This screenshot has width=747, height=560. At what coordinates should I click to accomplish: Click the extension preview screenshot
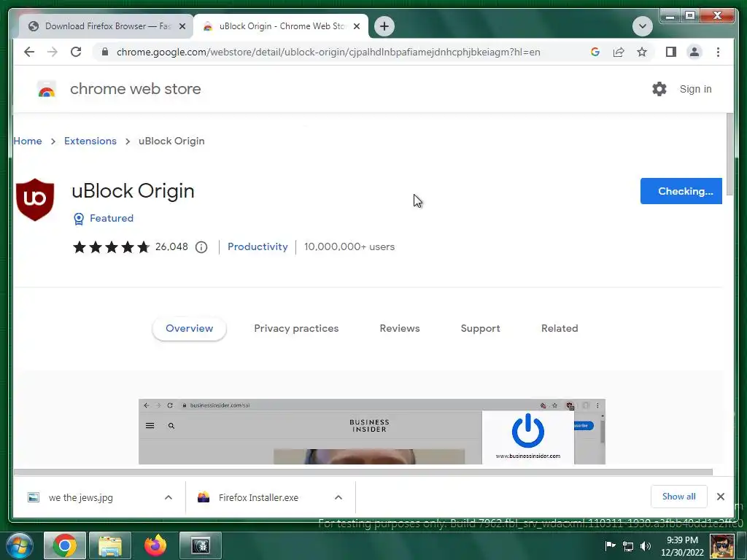pos(371,432)
